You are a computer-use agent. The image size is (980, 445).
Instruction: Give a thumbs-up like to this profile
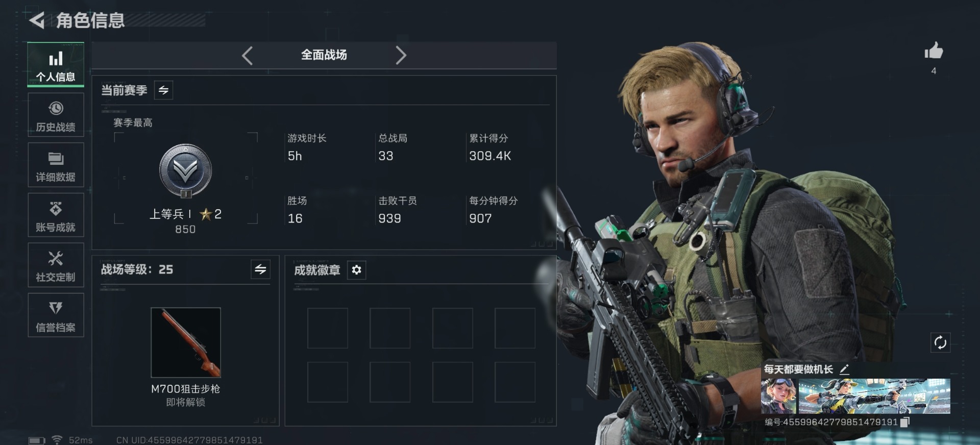[x=934, y=51]
